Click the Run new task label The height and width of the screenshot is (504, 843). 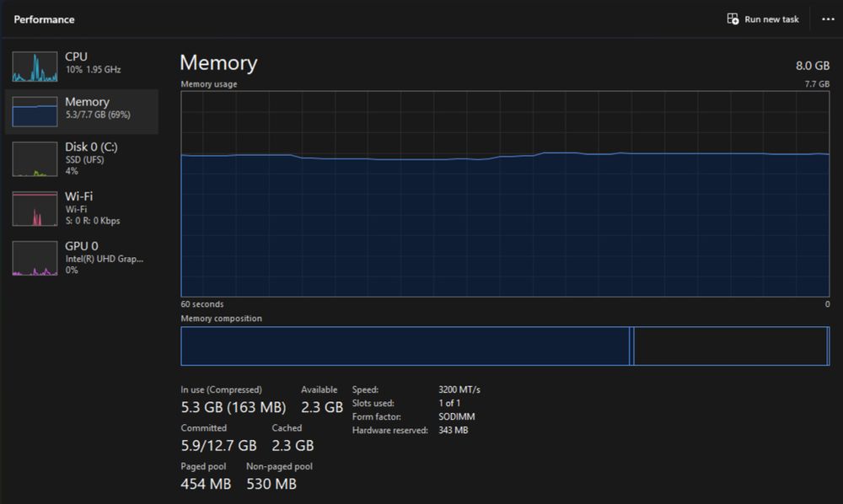pos(771,19)
